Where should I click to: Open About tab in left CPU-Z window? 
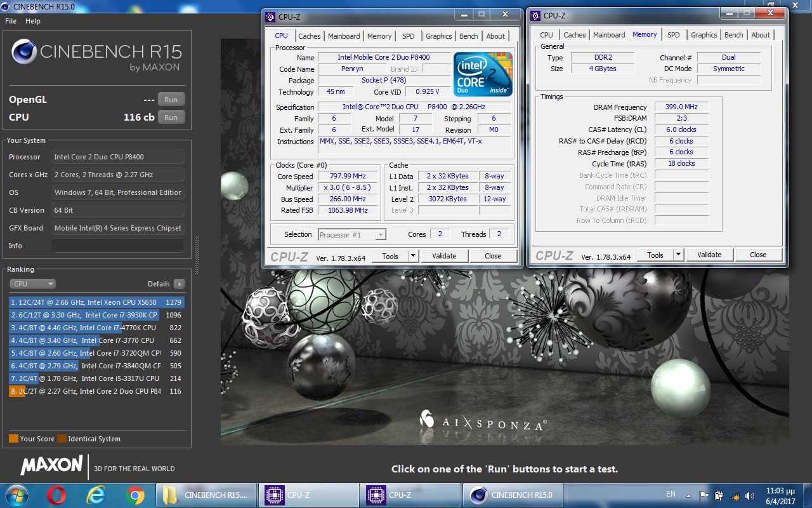click(495, 36)
